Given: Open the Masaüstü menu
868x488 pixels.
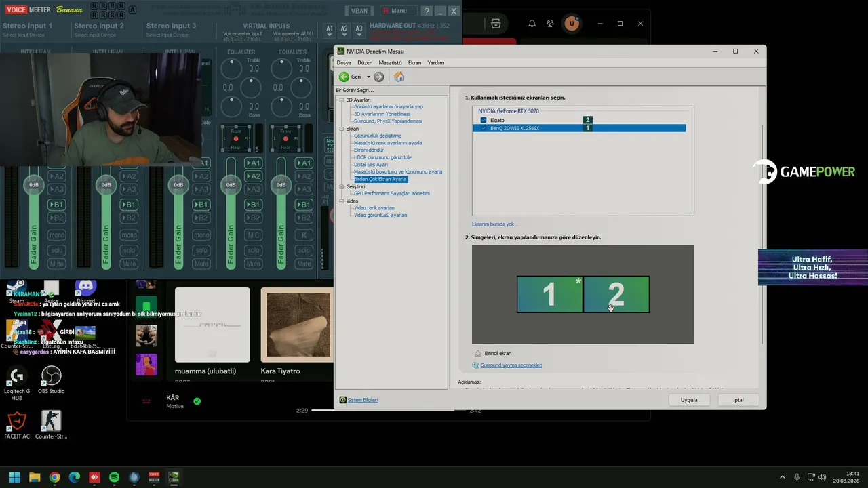Looking at the screenshot, I should (x=390, y=63).
